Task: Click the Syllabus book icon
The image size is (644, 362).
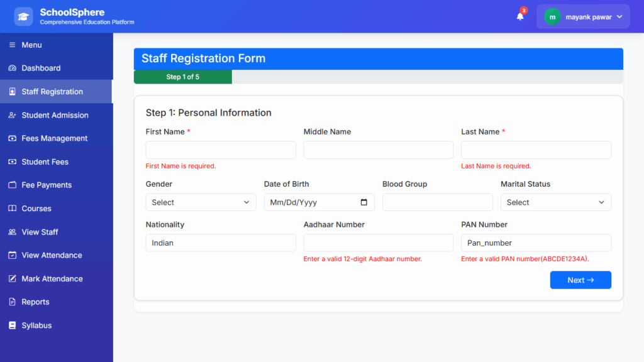Action: click(12, 326)
